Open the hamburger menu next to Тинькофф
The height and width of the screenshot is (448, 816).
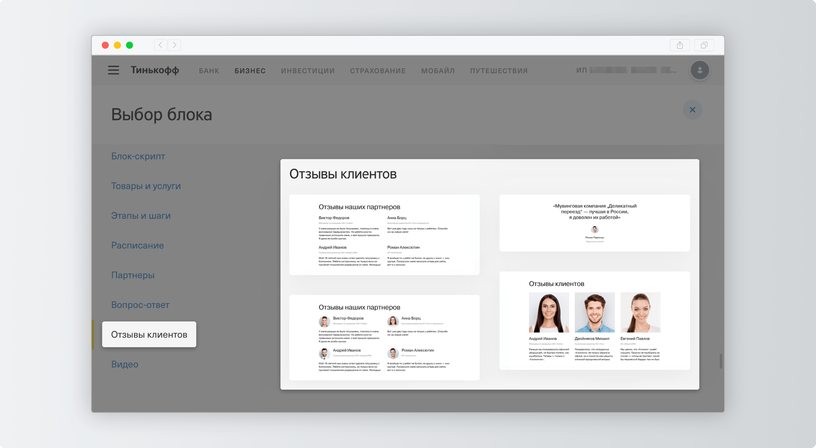(113, 70)
